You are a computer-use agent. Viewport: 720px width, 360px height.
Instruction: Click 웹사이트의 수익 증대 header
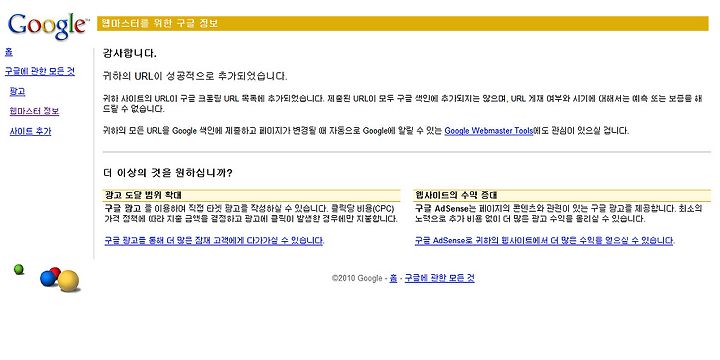pos(456,195)
